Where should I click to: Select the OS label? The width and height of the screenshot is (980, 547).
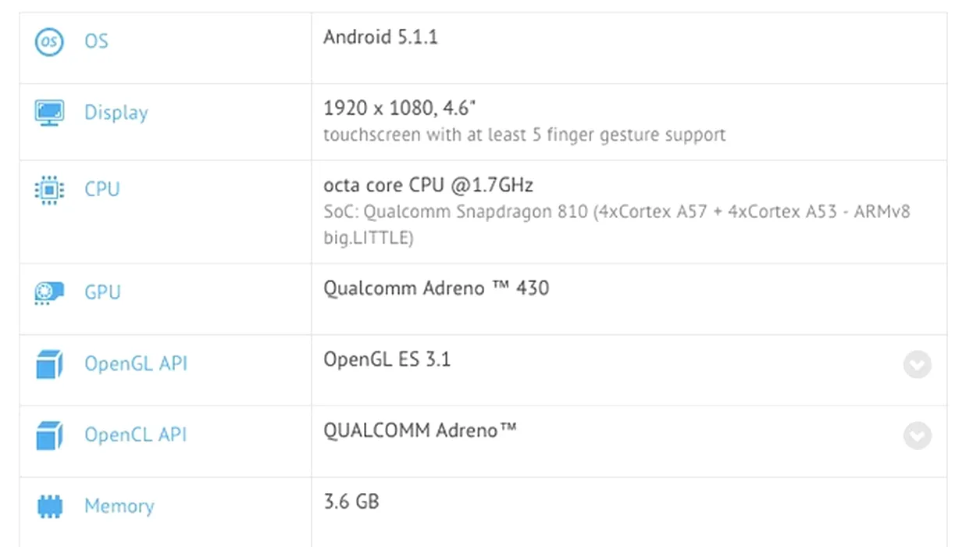pos(96,41)
